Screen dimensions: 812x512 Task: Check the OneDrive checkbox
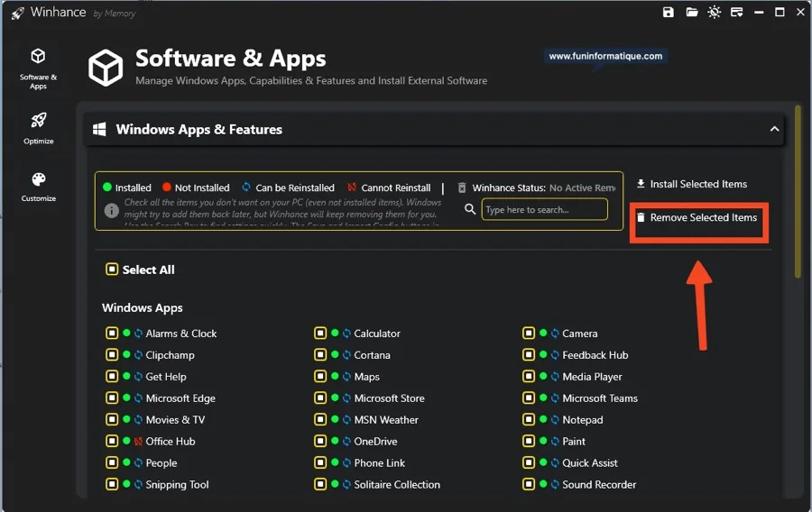click(320, 441)
